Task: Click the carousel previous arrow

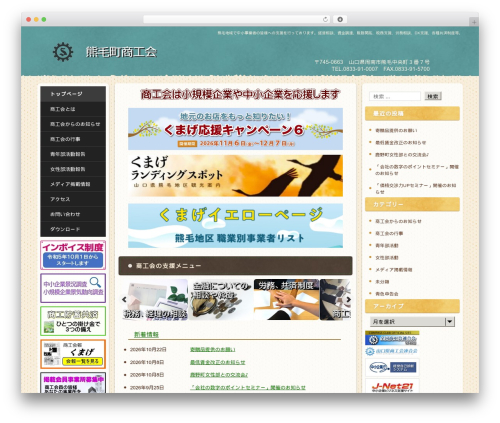Action: (124, 299)
